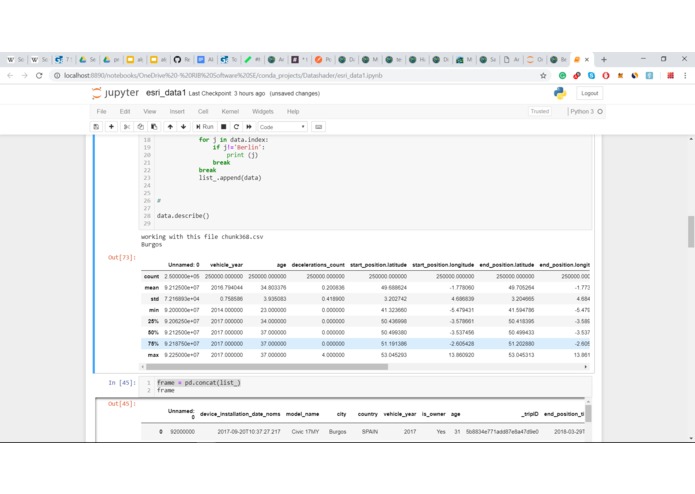The width and height of the screenshot is (695, 494).
Task: Click the 75% row label
Action: 152,344
